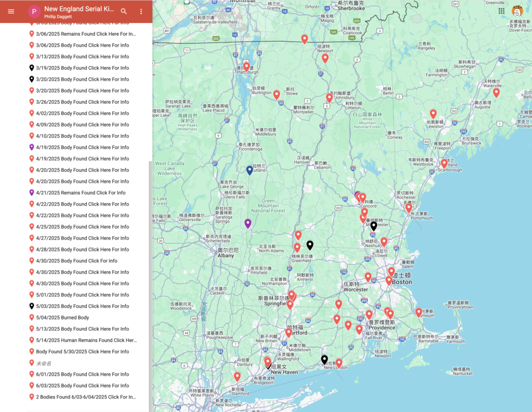Click the red pin at Plattsburgh

[x=247, y=67]
